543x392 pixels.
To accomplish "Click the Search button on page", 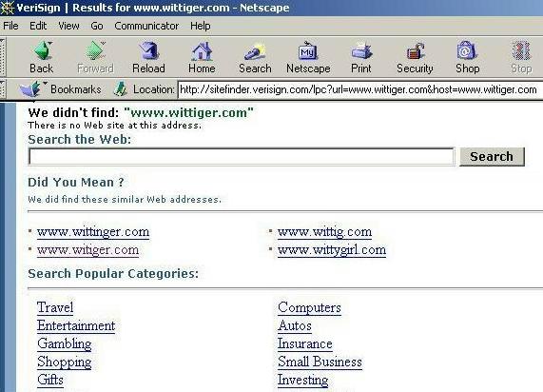I will coord(492,157).
